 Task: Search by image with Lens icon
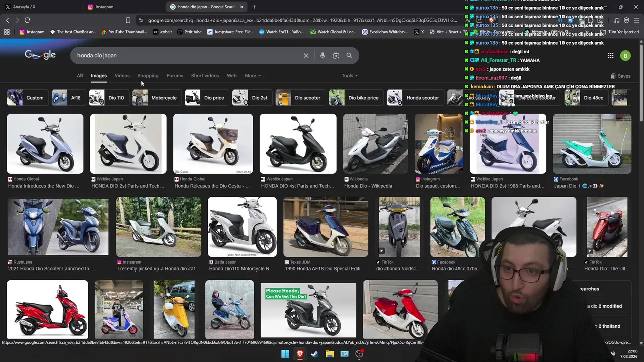tap(336, 56)
